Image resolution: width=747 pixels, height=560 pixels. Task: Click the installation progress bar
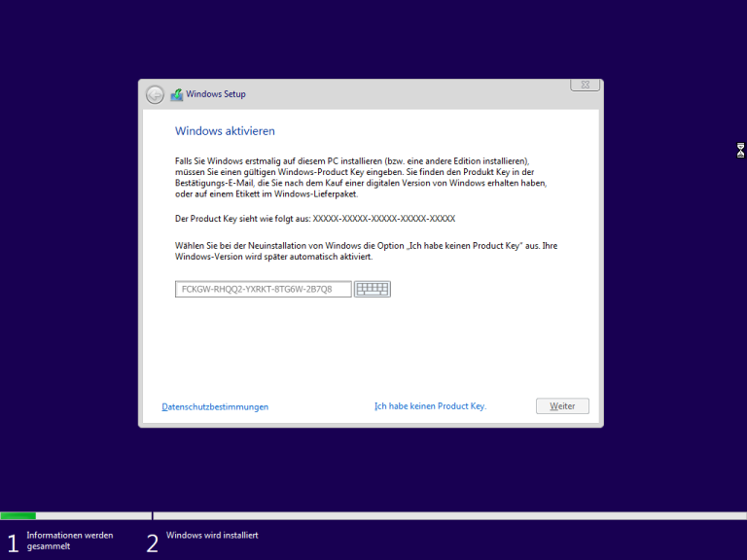pos(373,515)
